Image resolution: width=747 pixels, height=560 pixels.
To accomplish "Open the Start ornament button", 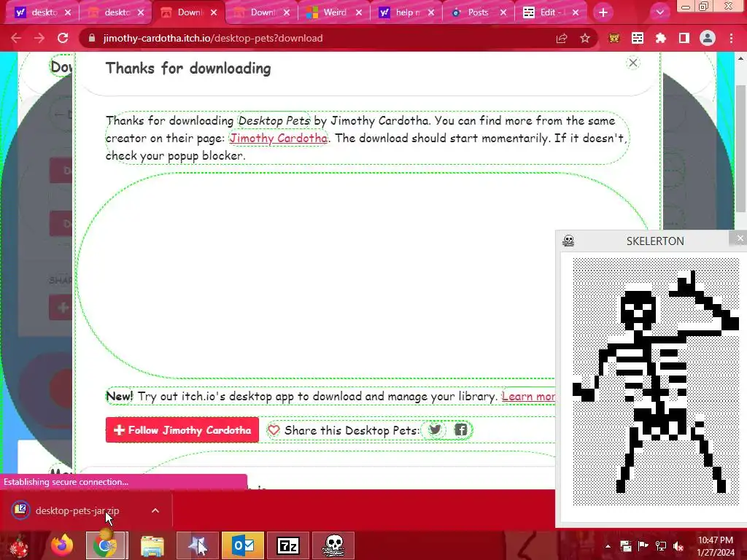I will 19,545.
